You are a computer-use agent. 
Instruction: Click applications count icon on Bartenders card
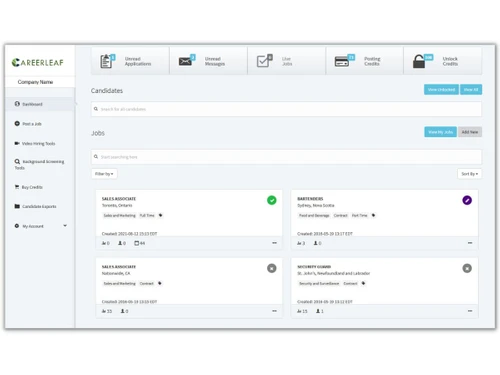(x=299, y=243)
